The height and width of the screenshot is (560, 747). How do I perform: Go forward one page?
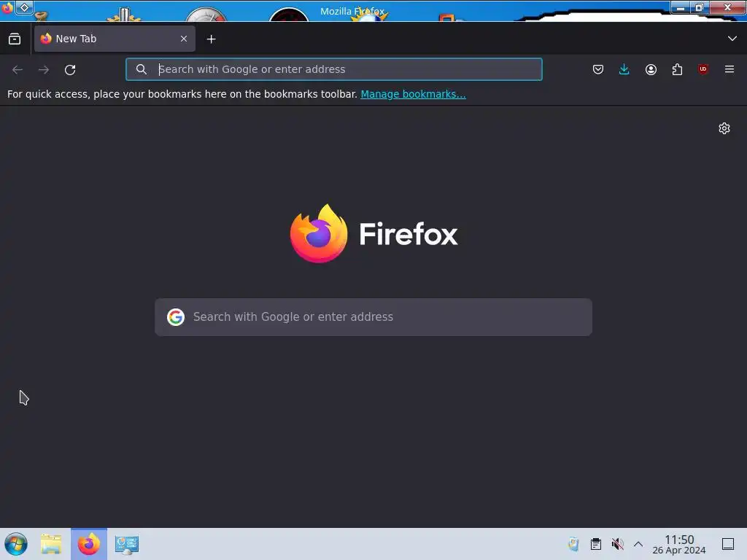point(44,69)
